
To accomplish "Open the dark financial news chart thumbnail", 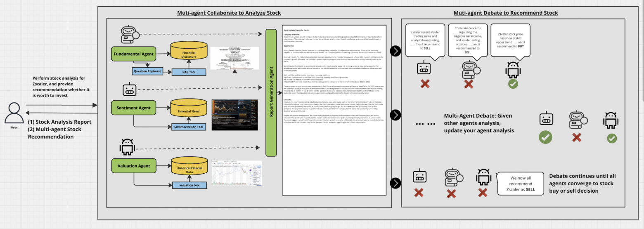I will [234, 115].
